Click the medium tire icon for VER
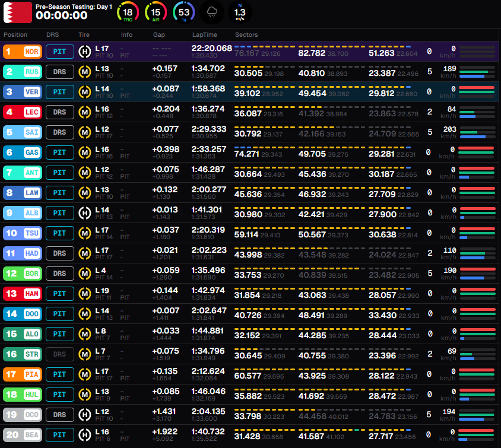501x448 pixels. pyautogui.click(x=85, y=92)
